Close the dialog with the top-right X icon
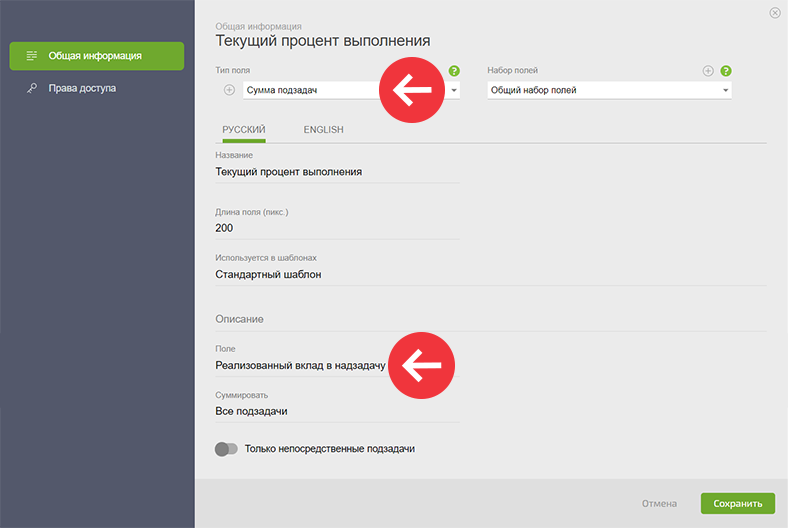Image resolution: width=788 pixels, height=528 pixels. click(x=774, y=13)
